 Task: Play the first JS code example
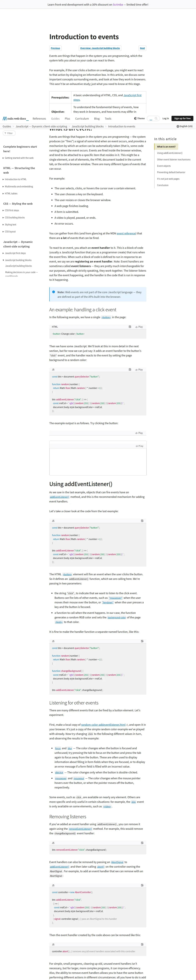[x=139, y=369]
